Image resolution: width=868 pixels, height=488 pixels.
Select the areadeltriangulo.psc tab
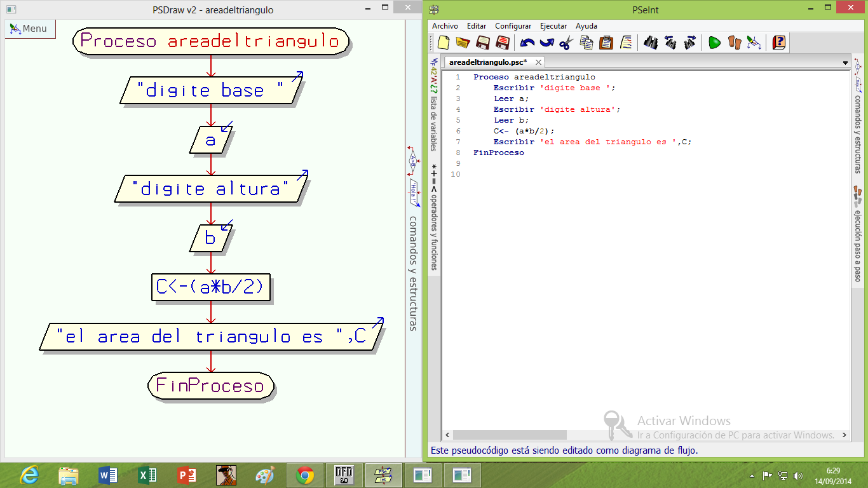[488, 62]
